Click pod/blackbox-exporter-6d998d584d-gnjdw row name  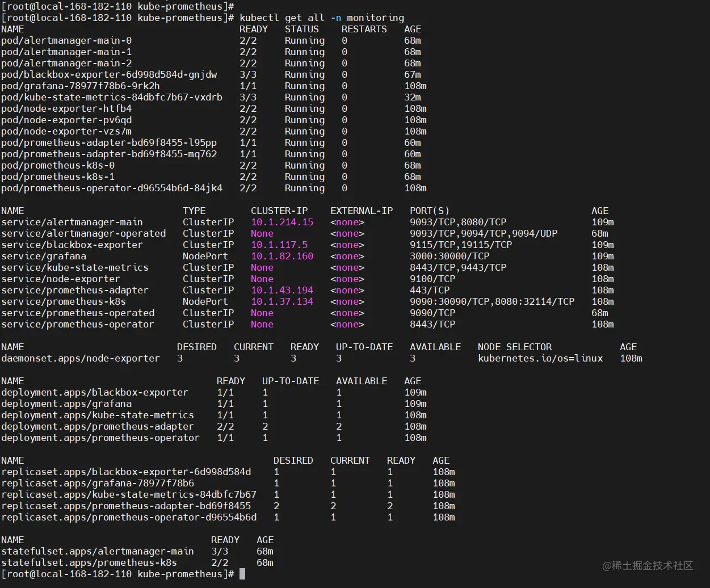109,75
